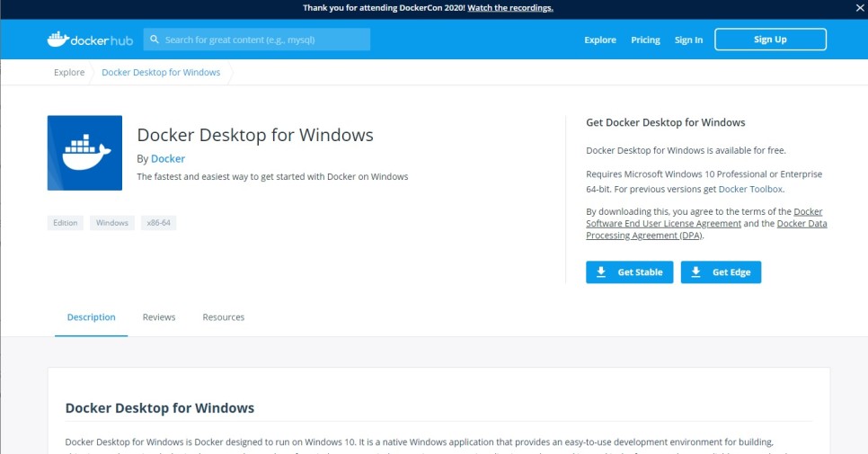868x454 pixels.
Task: Click text 'Docker Desktop for Windows is available for free.'
Action: point(686,150)
